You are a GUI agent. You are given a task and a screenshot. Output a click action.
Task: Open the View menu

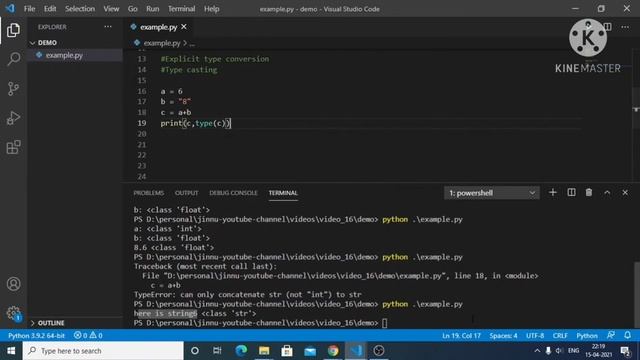(111, 9)
